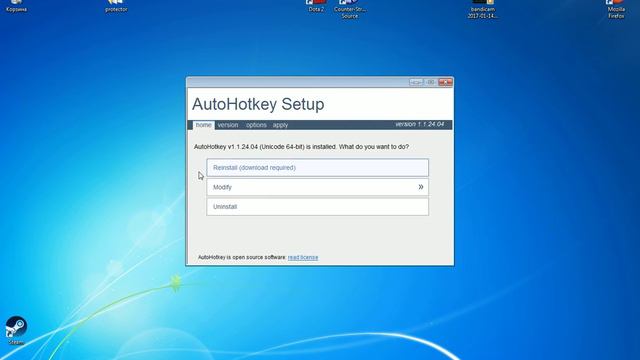Select the protector folder on desktop

116,6
